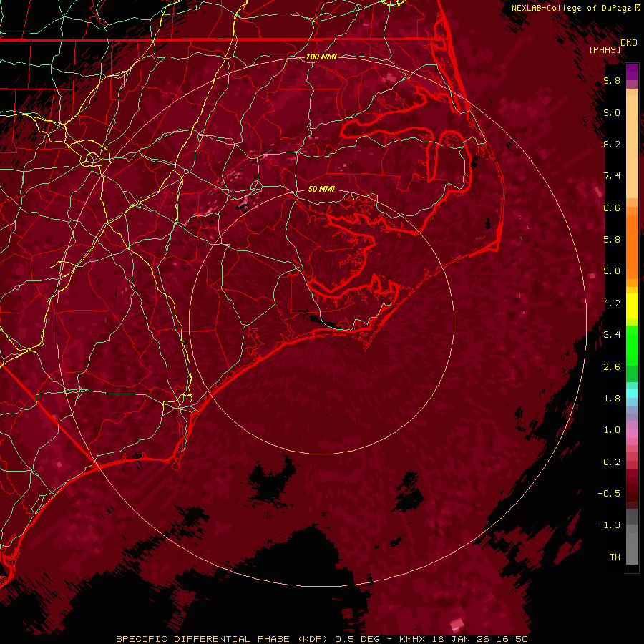This screenshot has height=644, width=644.
Task: Click the SPECIFIC DIFFERENTIAL PHASE (KDP) caption text
Action: click(222, 639)
